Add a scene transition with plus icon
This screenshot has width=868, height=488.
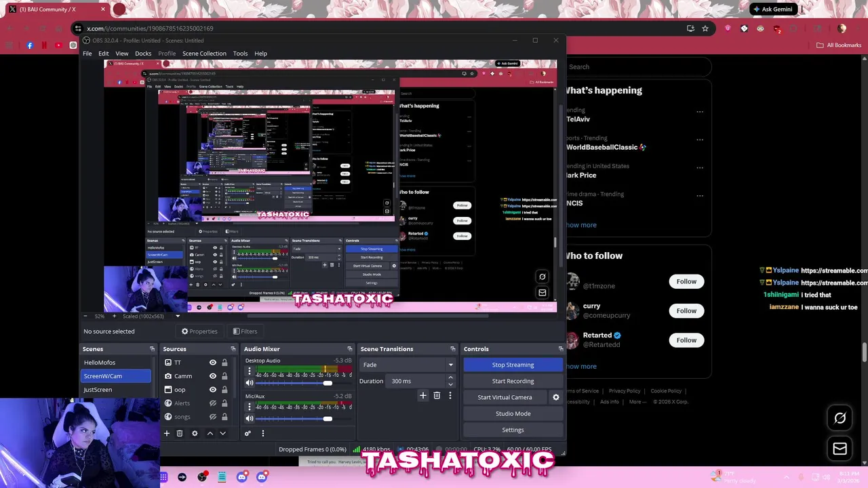(423, 395)
